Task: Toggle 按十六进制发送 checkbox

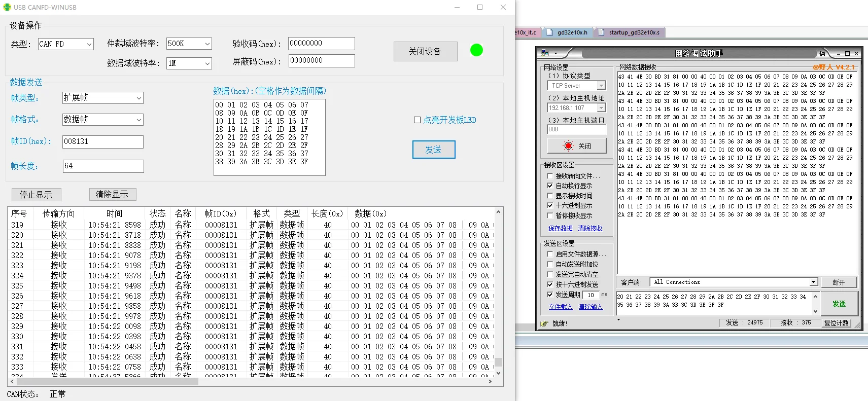Action: pyautogui.click(x=550, y=284)
